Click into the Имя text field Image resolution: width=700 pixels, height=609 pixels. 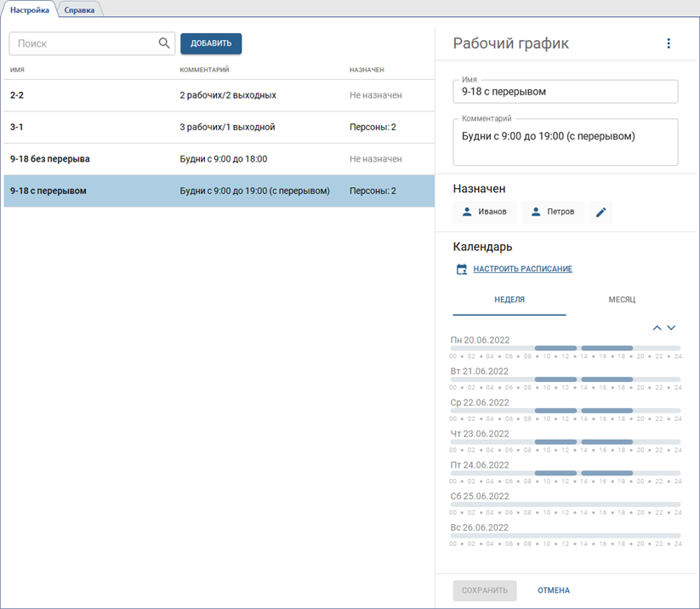[x=565, y=92]
